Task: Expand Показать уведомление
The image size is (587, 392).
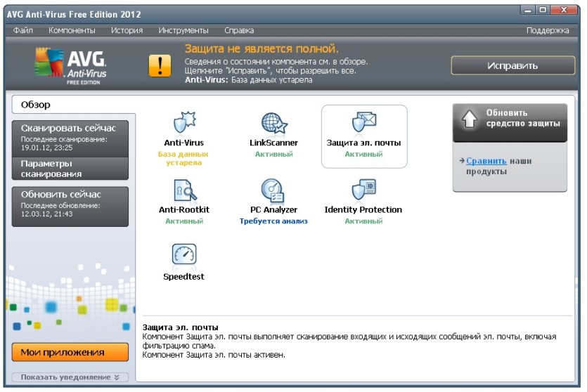Action: (70, 377)
